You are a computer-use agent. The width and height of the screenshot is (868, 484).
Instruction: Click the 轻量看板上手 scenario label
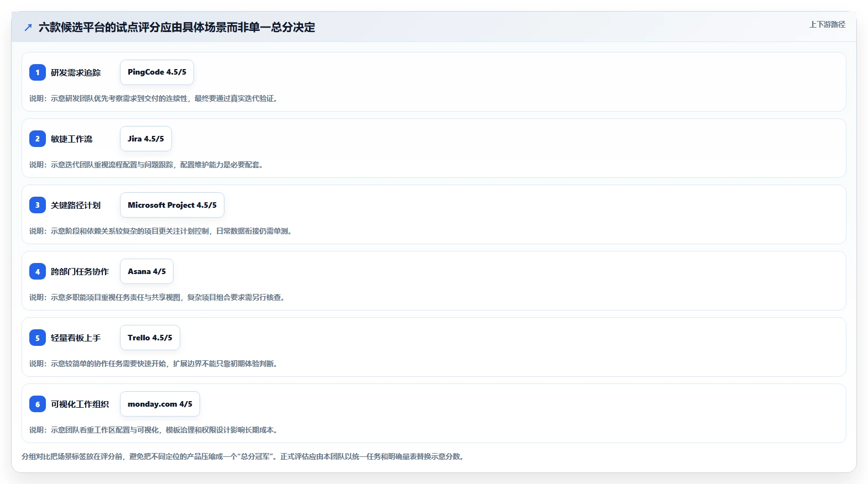coord(76,338)
